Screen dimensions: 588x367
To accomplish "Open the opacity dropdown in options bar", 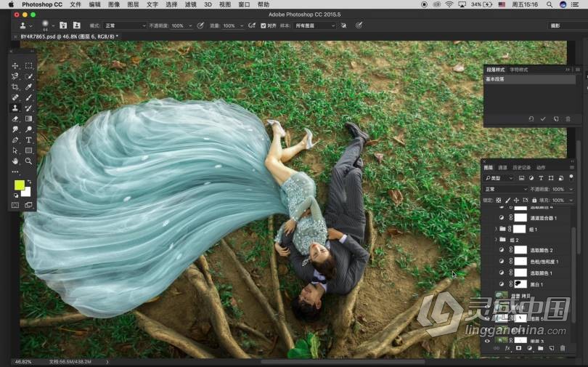I will [190, 25].
